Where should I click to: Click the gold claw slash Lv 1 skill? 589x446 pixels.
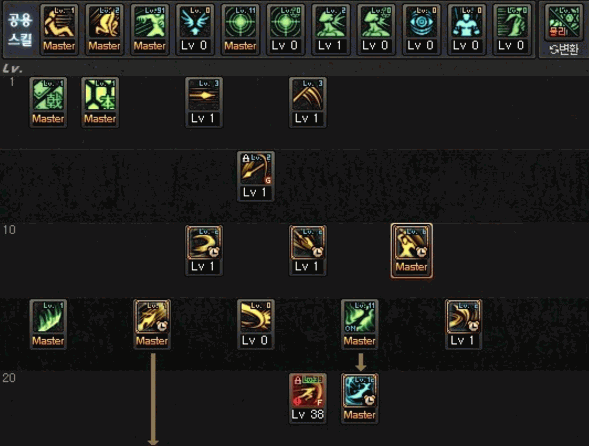coord(308,103)
